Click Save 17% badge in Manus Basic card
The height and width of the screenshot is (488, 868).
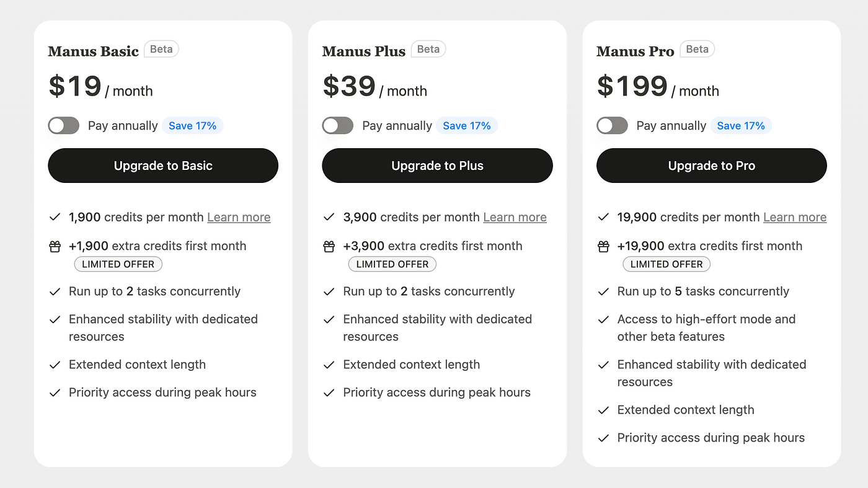192,126
